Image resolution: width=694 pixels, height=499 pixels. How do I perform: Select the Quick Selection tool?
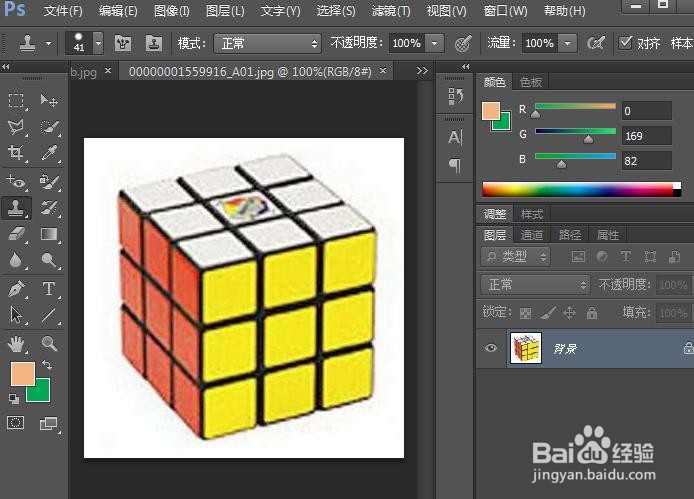point(49,127)
